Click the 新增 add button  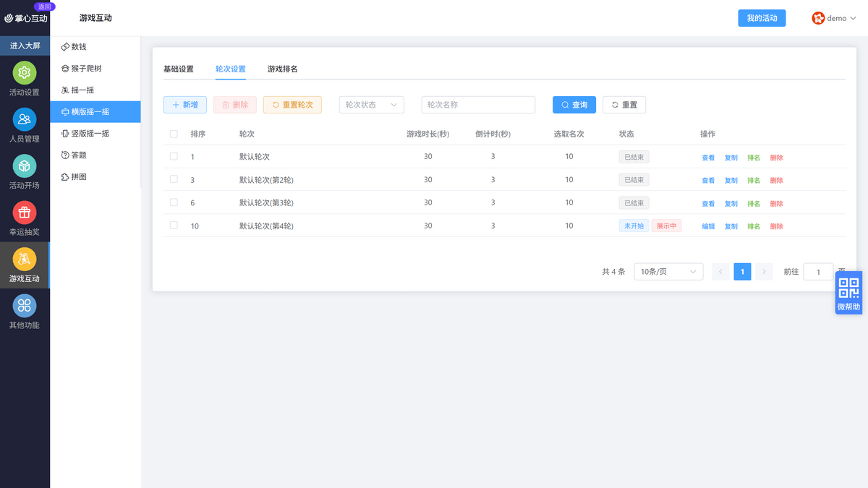[x=185, y=105]
